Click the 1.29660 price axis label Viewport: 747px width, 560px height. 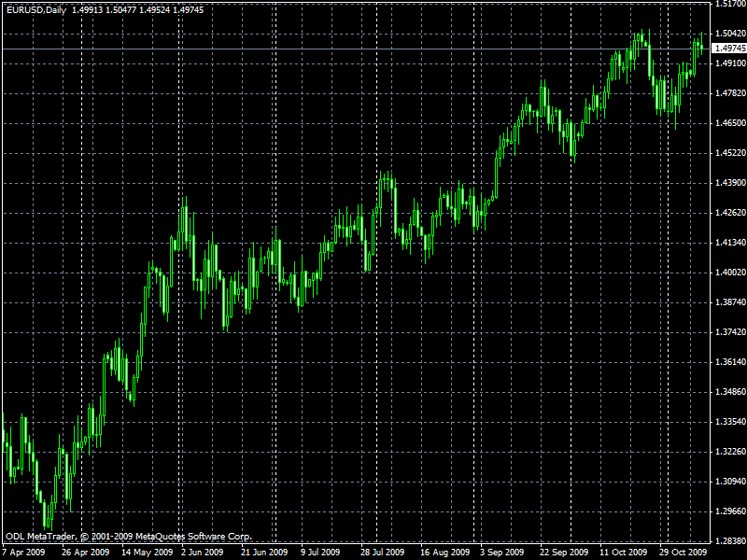730,511
